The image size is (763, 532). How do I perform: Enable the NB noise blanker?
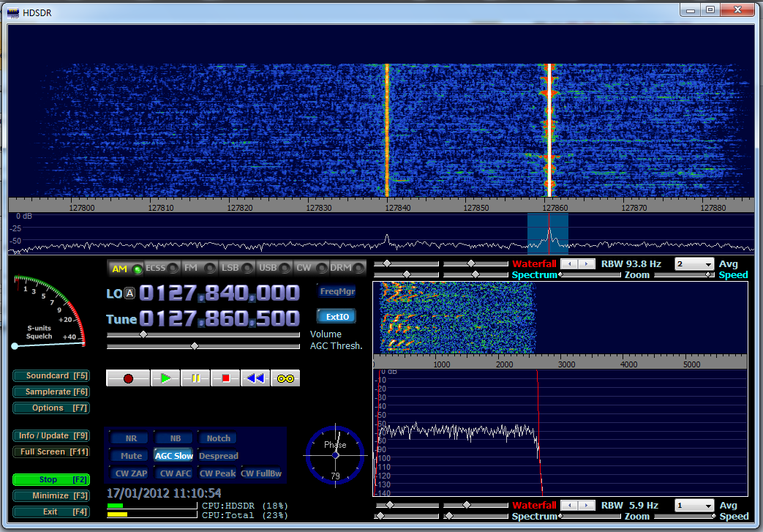click(x=175, y=438)
